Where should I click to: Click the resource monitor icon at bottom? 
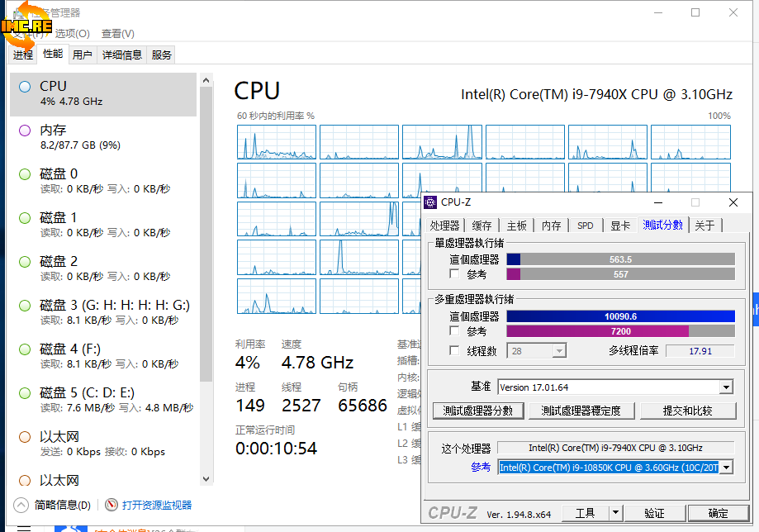pos(111,505)
